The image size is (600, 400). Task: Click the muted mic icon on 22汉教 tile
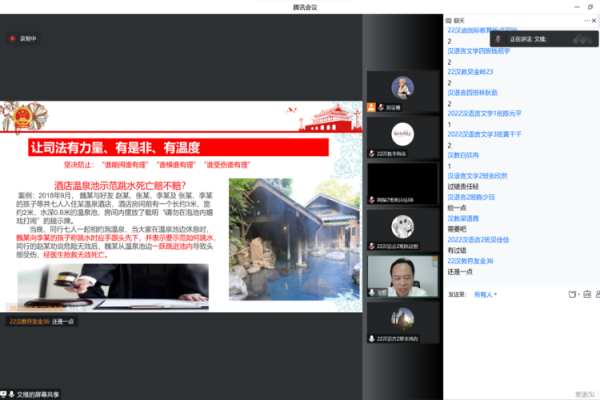pos(372,153)
